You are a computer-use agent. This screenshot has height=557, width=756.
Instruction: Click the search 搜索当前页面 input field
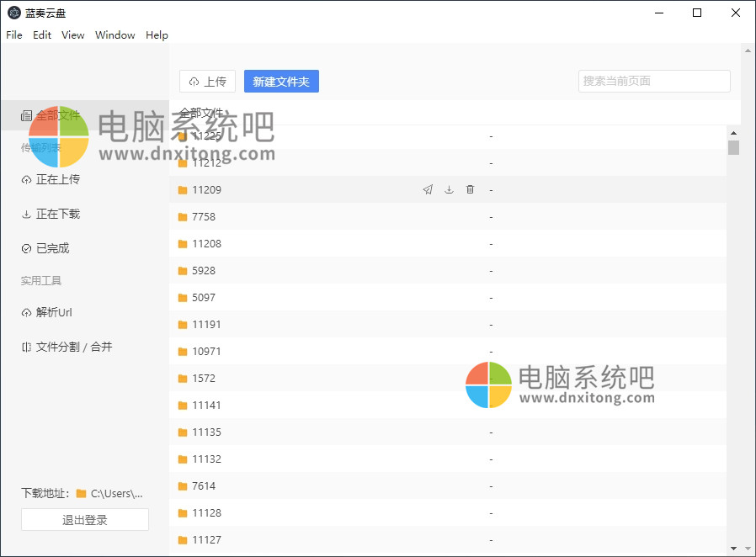click(x=654, y=81)
